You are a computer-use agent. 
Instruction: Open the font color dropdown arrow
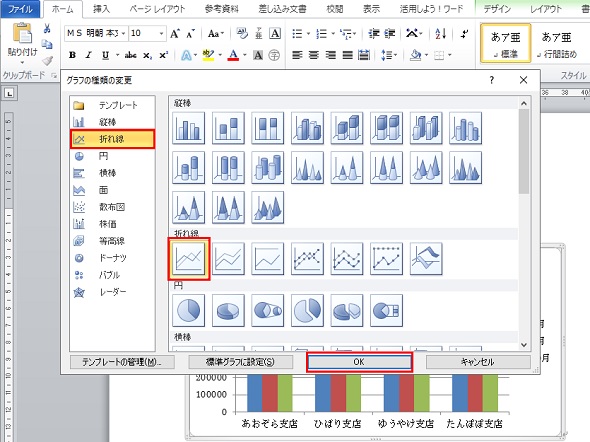(x=245, y=55)
